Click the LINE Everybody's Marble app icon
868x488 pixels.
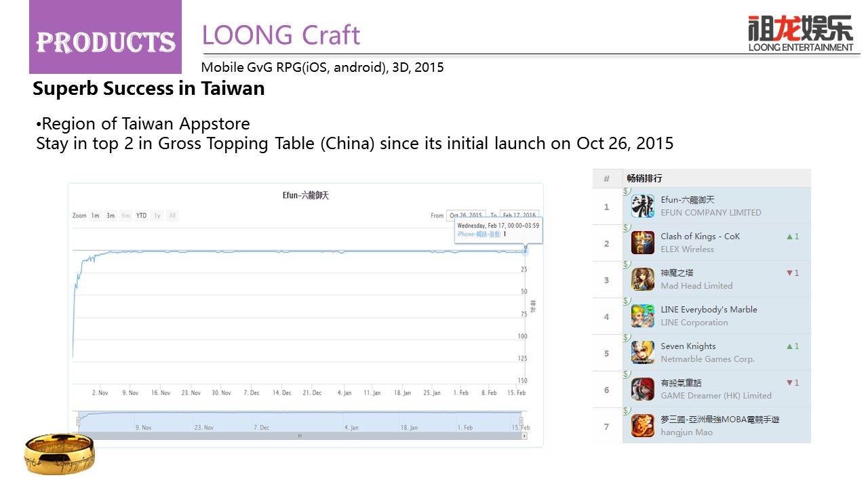click(643, 316)
